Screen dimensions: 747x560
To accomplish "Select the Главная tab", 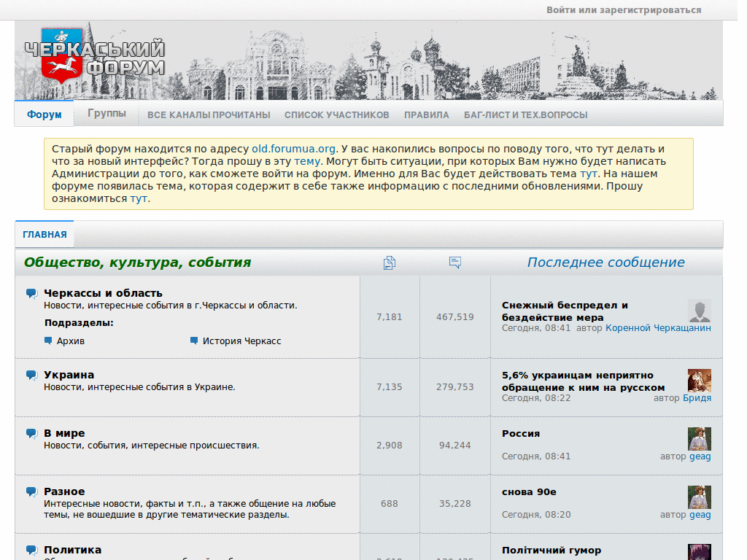I will pyautogui.click(x=44, y=234).
